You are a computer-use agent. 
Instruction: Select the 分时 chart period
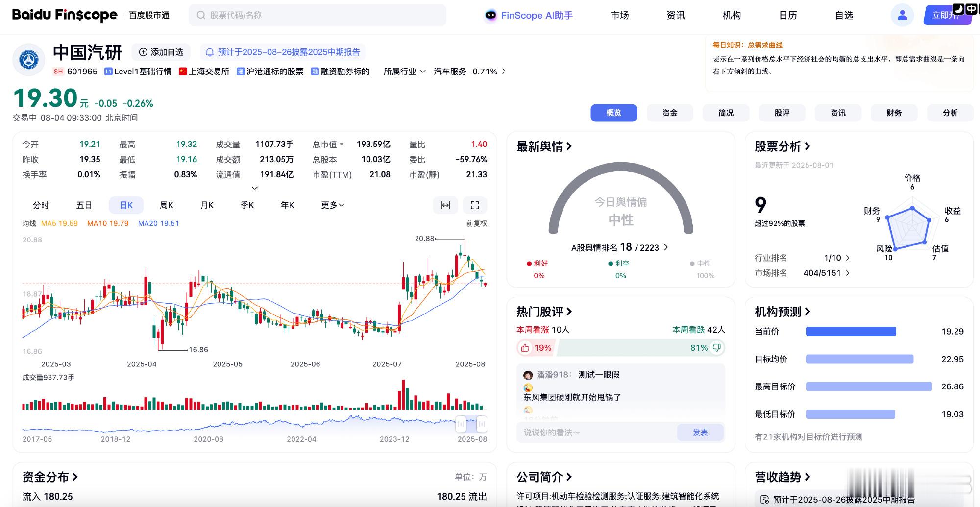[x=41, y=205]
